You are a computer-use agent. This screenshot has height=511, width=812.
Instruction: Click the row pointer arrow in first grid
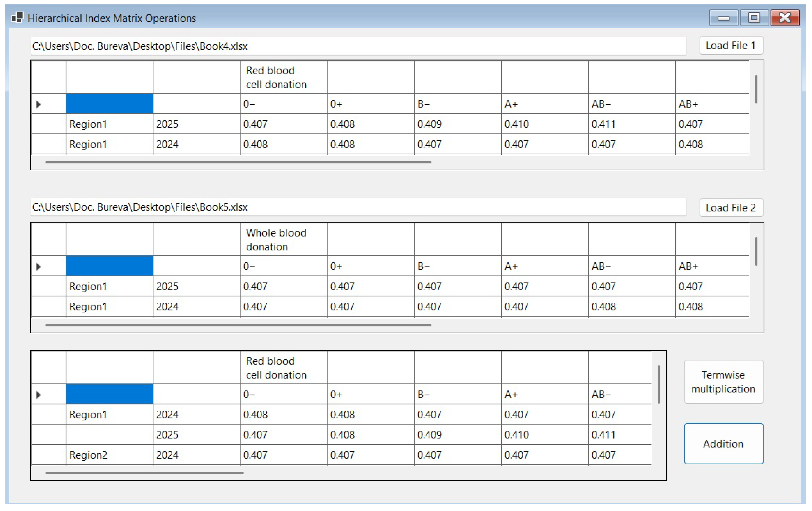pyautogui.click(x=39, y=104)
